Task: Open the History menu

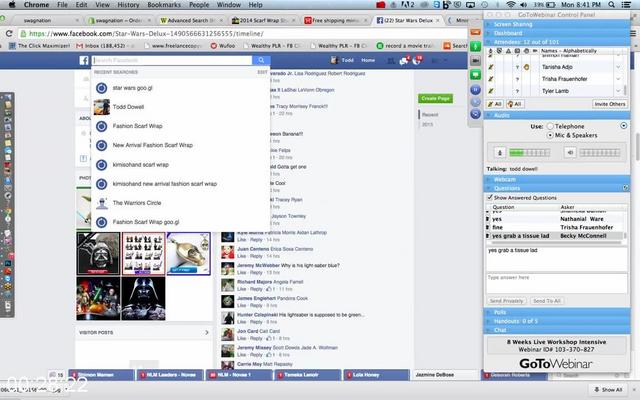Action: (128, 5)
